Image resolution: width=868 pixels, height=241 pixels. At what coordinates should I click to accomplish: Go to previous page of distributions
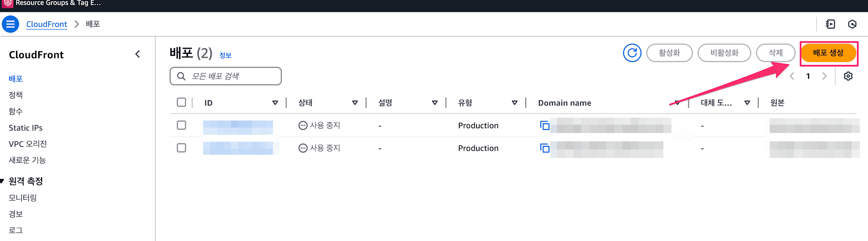[x=792, y=76]
